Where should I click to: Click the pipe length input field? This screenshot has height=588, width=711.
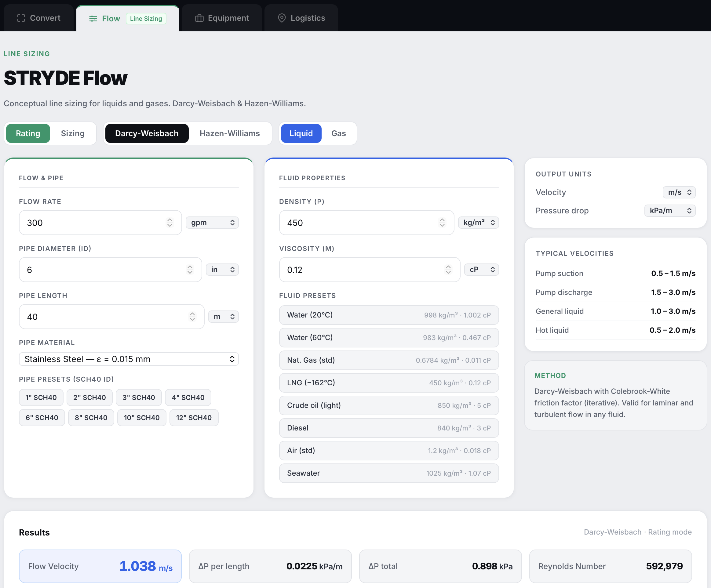pos(105,317)
